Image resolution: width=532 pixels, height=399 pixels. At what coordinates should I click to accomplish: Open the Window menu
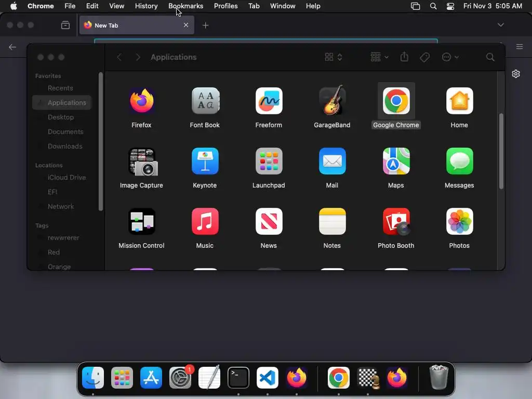click(x=283, y=6)
